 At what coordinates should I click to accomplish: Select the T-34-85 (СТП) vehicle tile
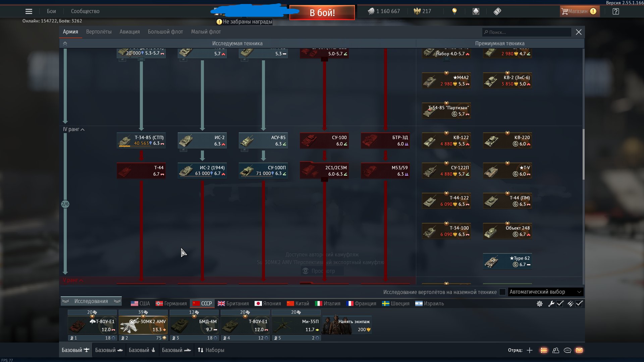(141, 140)
